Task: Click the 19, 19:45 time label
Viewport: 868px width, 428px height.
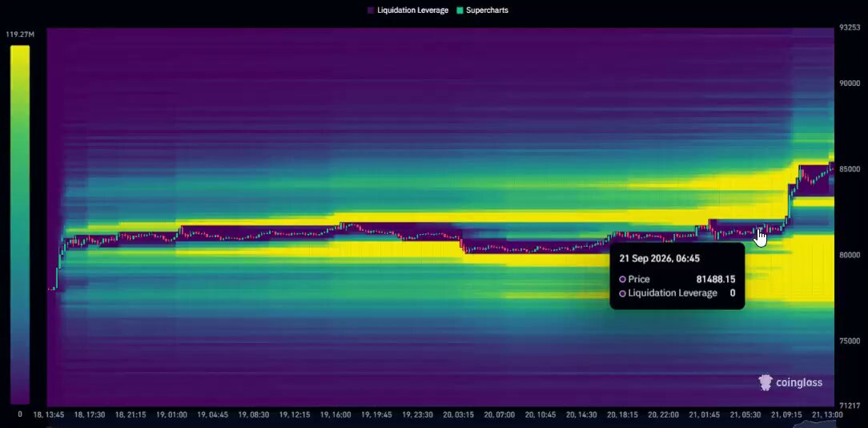Action: pos(376,414)
